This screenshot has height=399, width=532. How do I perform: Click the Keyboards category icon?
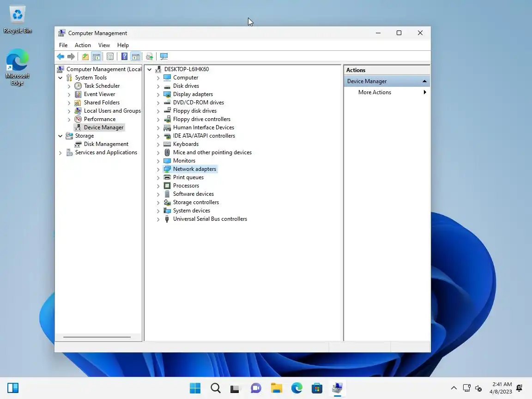coord(167,144)
